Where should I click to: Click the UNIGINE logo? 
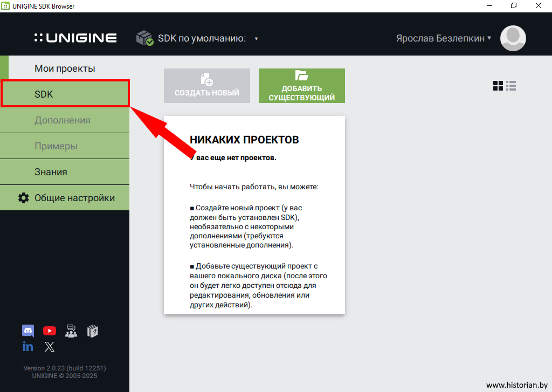pos(75,38)
